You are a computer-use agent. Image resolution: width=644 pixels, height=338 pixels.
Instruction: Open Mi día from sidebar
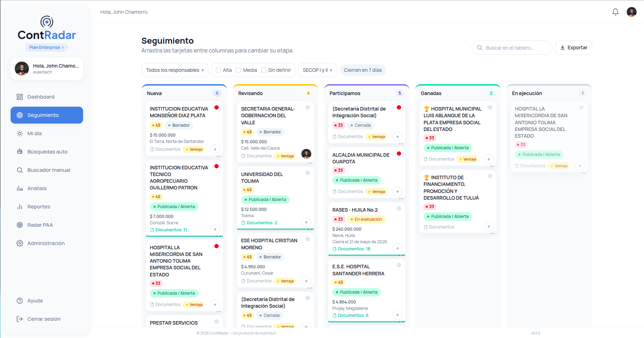point(47,133)
